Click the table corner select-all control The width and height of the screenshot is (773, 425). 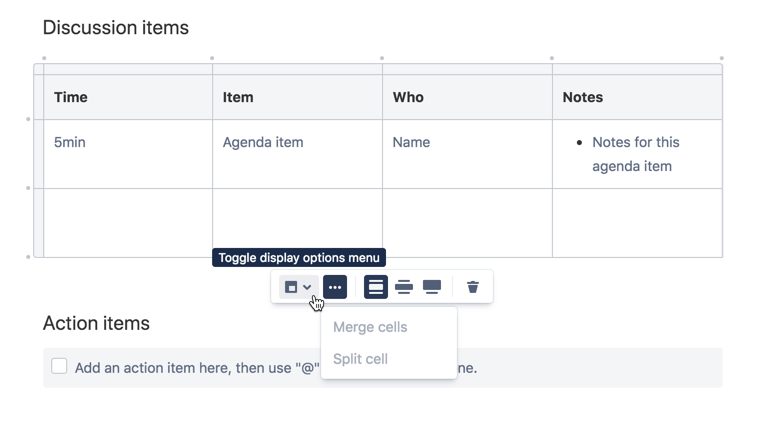pyautogui.click(x=38, y=69)
